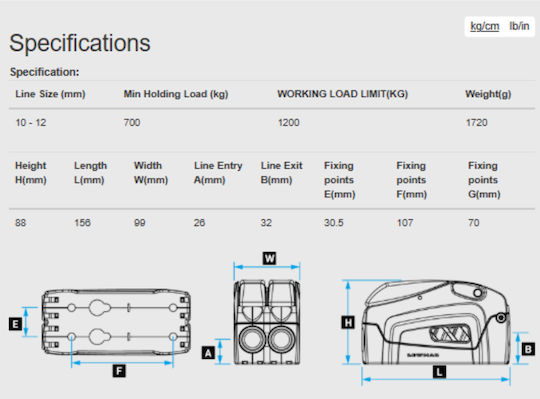The width and height of the screenshot is (540, 399).
Task: Click the Line Size (mm) column header
Action: 50,94
